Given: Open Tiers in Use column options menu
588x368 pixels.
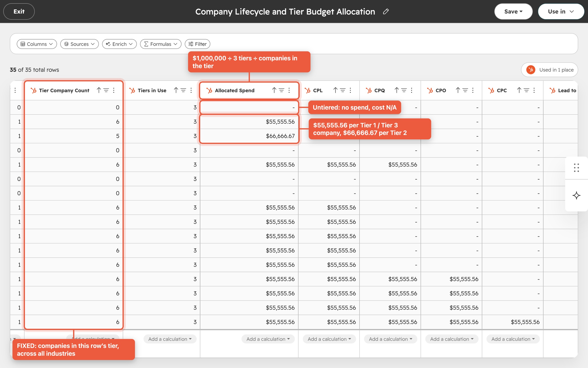Looking at the screenshot, I should pos(191,90).
